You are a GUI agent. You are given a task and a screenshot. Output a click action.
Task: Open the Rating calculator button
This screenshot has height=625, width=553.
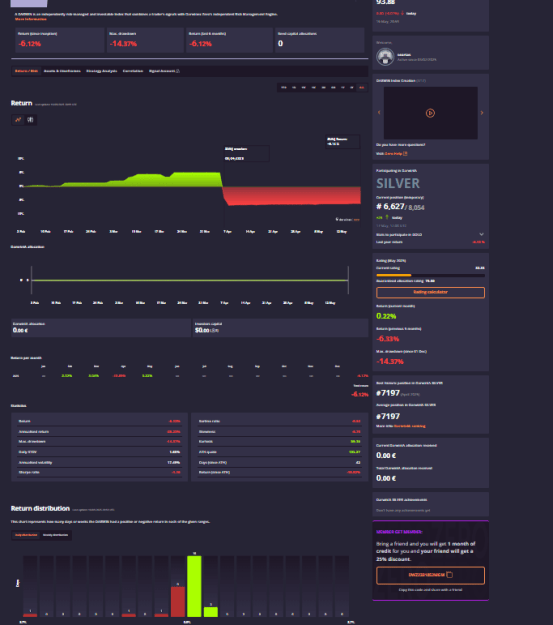[x=430, y=292]
